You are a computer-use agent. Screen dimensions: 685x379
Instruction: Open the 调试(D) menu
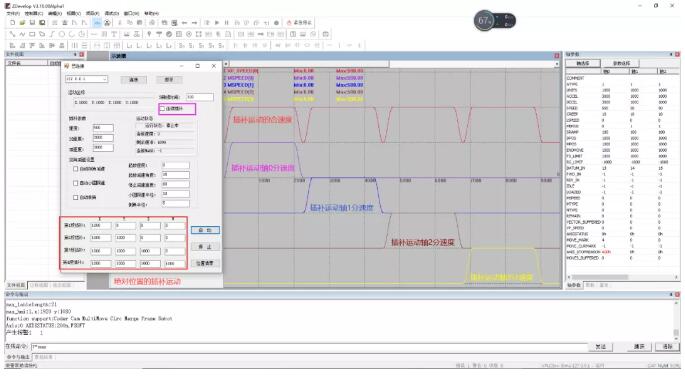pos(112,14)
